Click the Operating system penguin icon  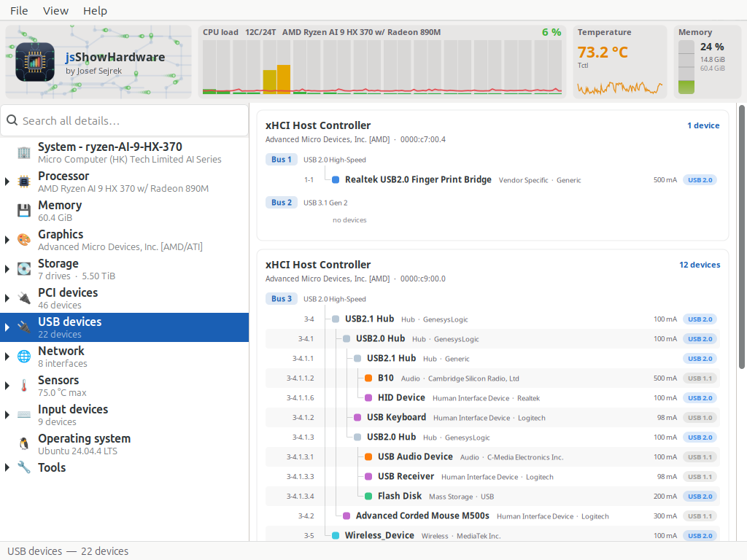tap(24, 444)
